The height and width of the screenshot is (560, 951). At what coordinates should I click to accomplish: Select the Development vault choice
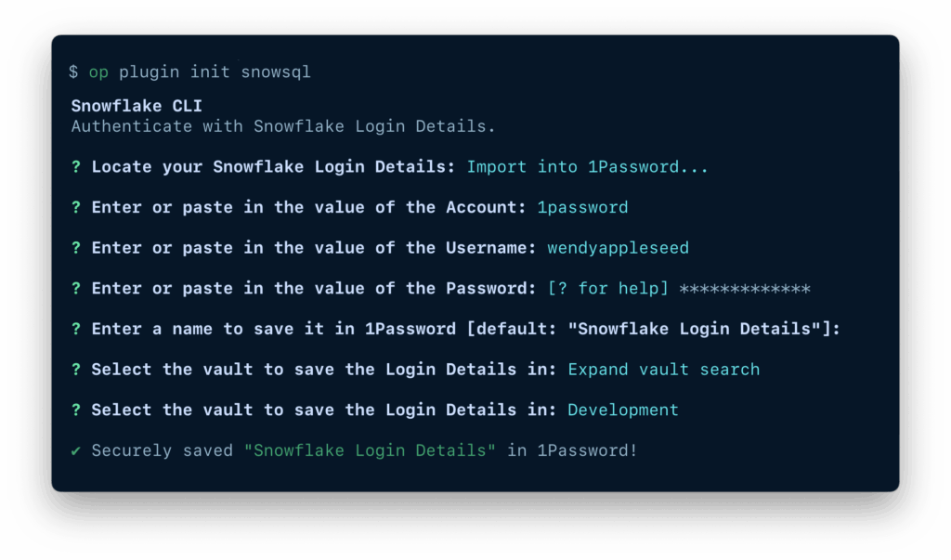coord(623,410)
